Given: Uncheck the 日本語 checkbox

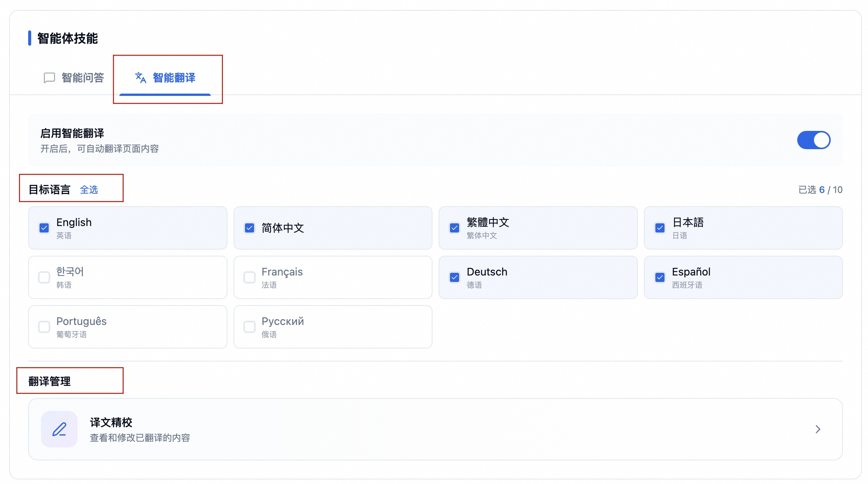Looking at the screenshot, I should (660, 228).
